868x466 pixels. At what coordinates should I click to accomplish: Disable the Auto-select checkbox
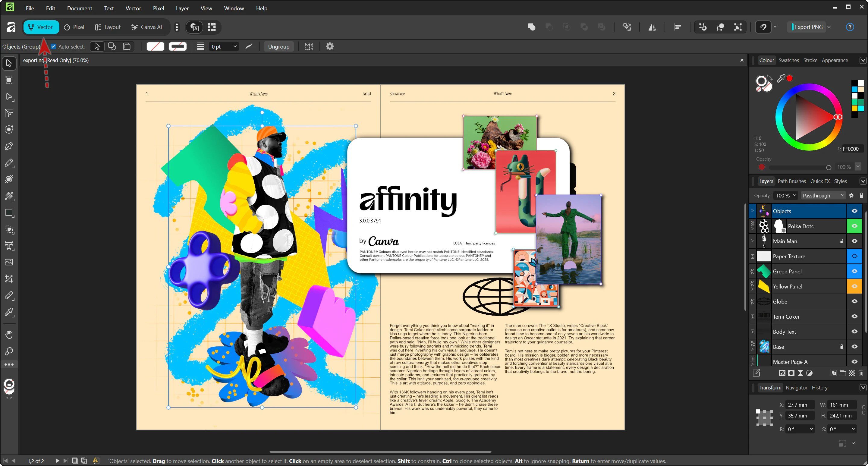pos(54,46)
